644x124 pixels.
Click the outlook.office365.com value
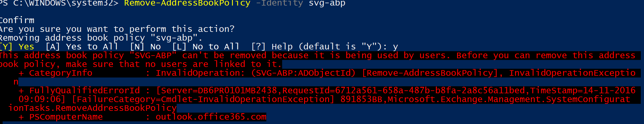[x=211, y=117]
